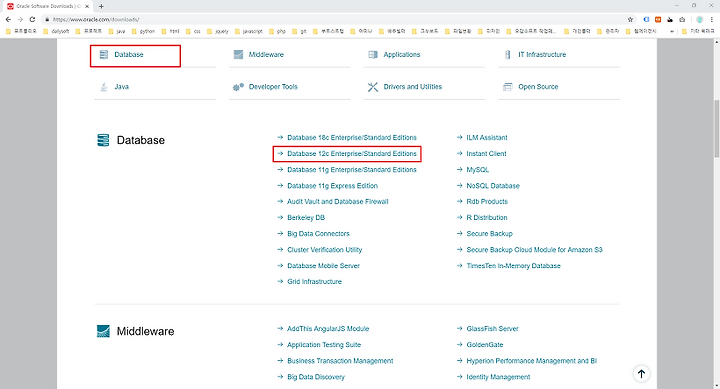This screenshot has height=389, width=720.
Task: Click the Middleware section heading icon
Action: tap(103, 331)
